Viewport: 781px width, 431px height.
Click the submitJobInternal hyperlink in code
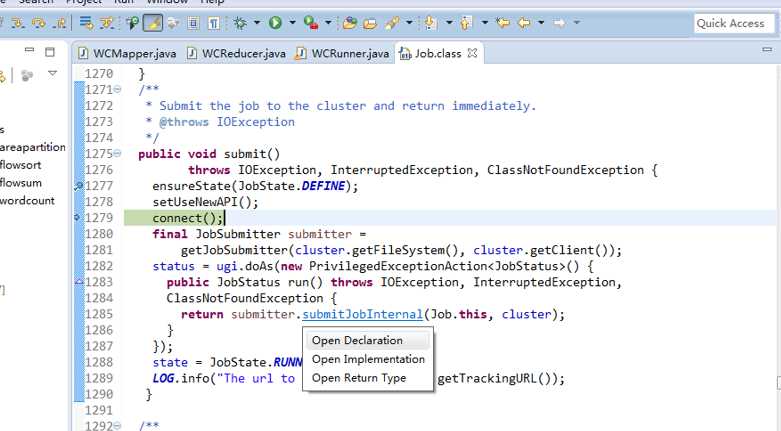(363, 314)
